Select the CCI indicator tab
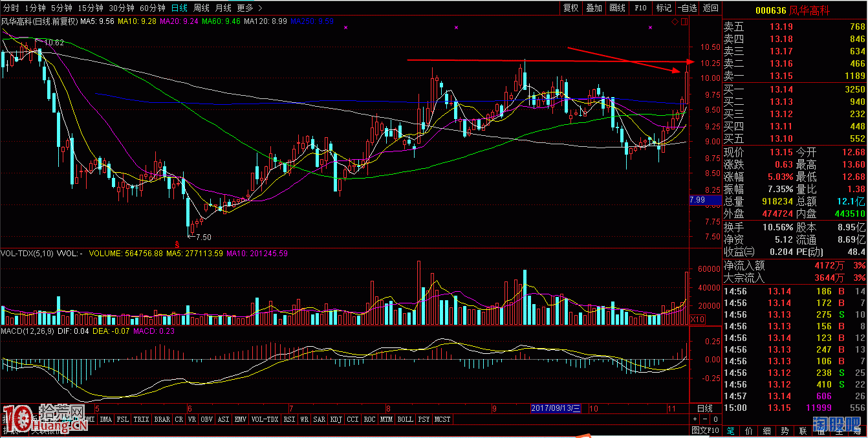Screen dimensions: 868x438 353,419
